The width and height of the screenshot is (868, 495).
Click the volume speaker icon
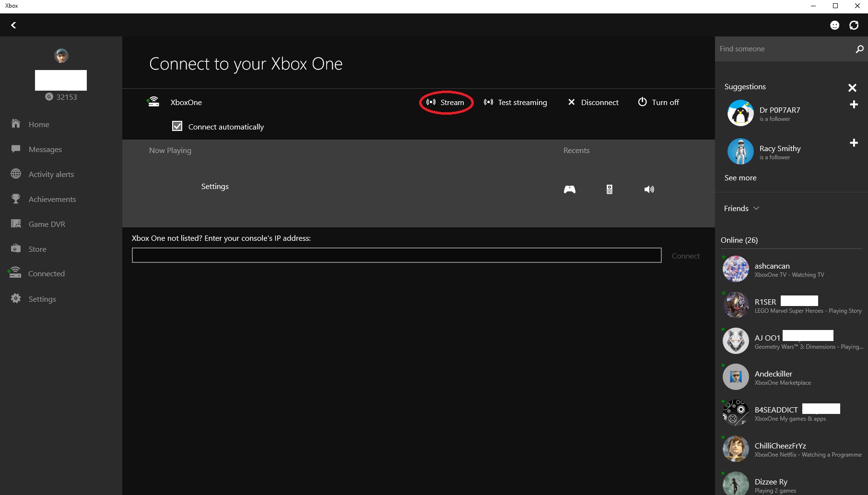click(649, 189)
